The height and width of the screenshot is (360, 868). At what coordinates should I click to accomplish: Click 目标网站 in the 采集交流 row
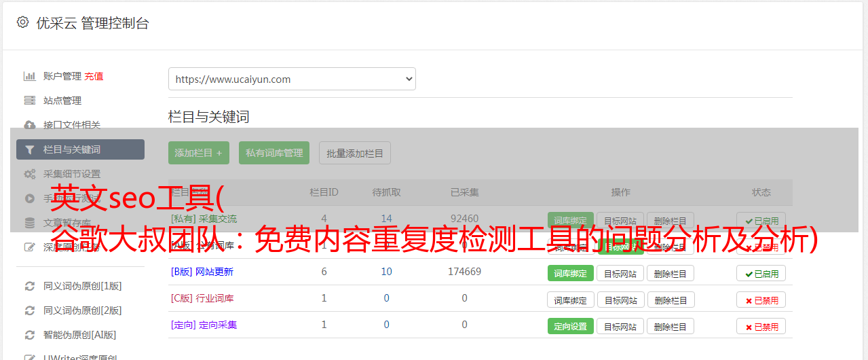(x=620, y=220)
